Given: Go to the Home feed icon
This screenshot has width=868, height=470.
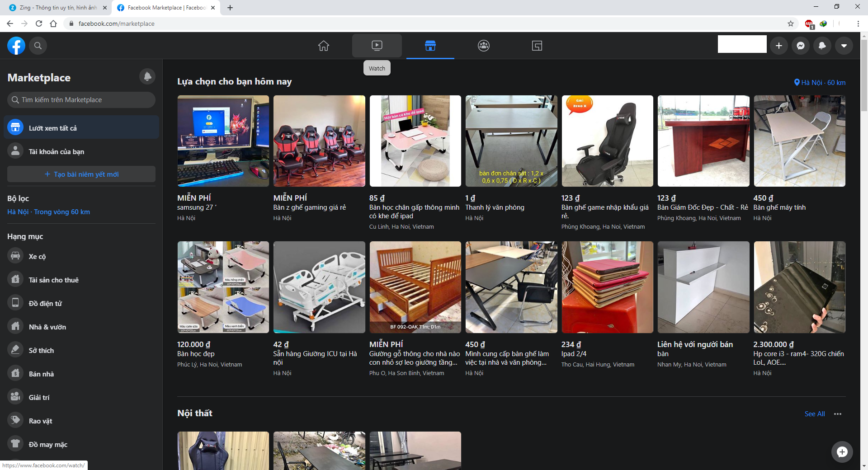Looking at the screenshot, I should [x=324, y=46].
